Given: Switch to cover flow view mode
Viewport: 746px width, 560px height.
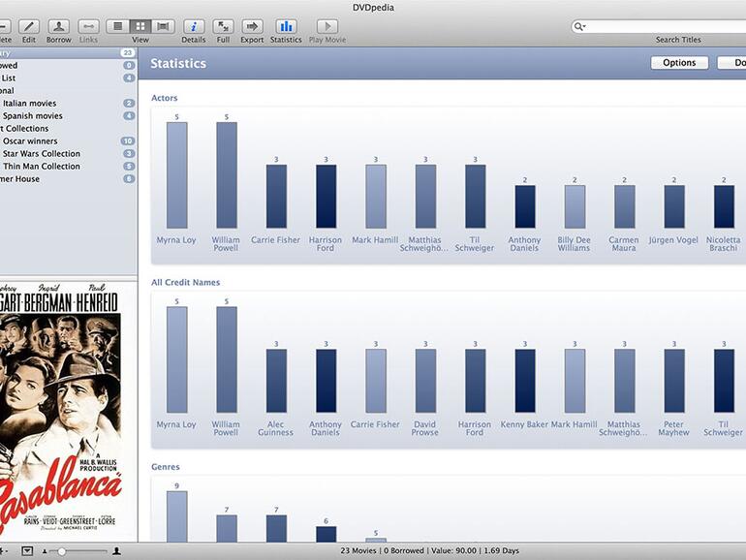Looking at the screenshot, I should click(163, 27).
